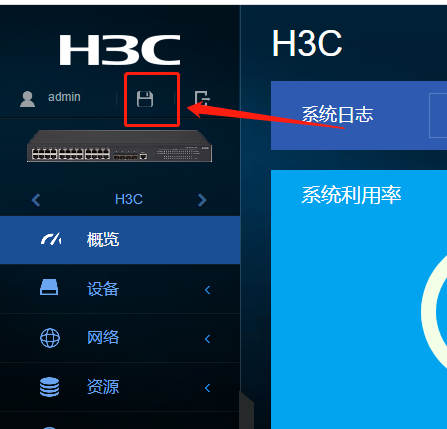This screenshot has width=447, height=429.
Task: Expand the 网络 submenu chevron
Action: [207, 339]
